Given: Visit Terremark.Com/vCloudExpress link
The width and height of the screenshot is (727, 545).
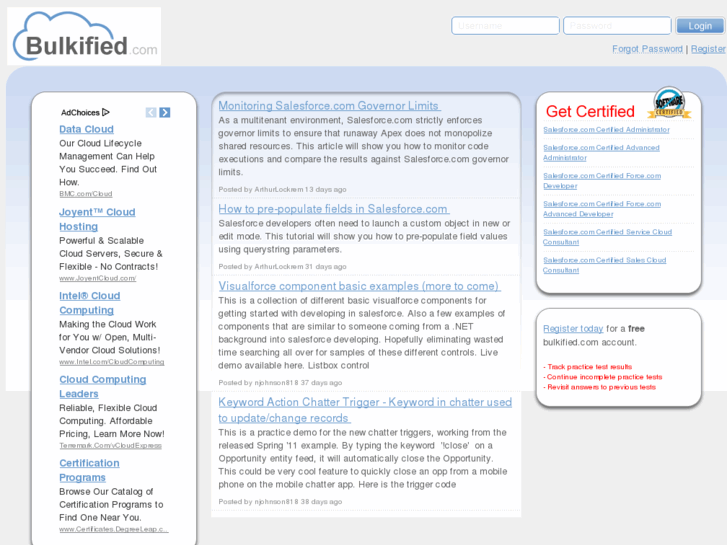Looking at the screenshot, I should click(110, 445).
